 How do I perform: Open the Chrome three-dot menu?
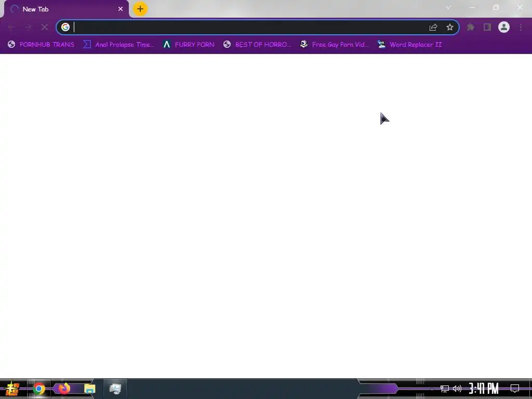tap(521, 27)
